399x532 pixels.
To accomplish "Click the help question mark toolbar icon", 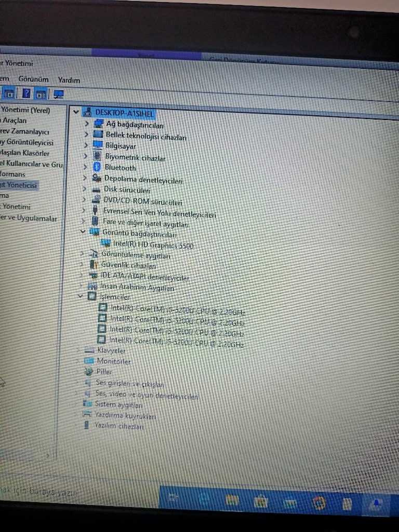I will tap(26, 94).
